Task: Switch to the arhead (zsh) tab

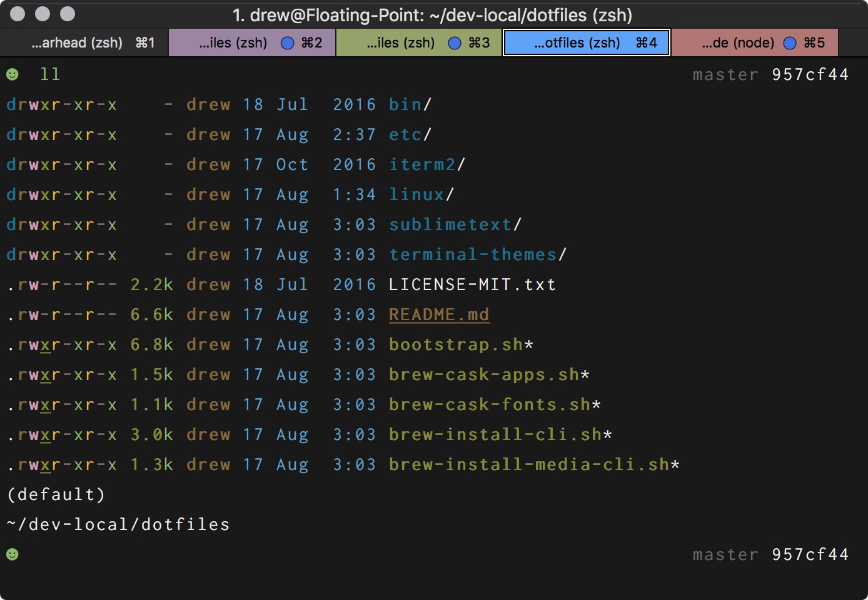Action: click(x=84, y=42)
